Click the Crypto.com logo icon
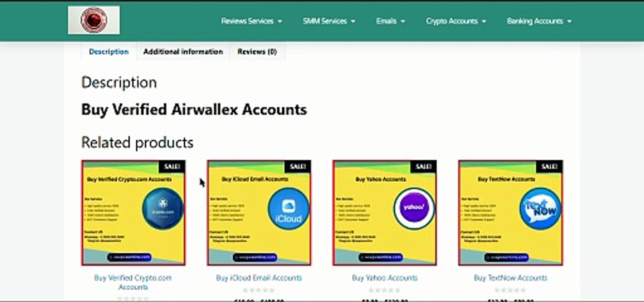644x302 pixels. pos(163,208)
